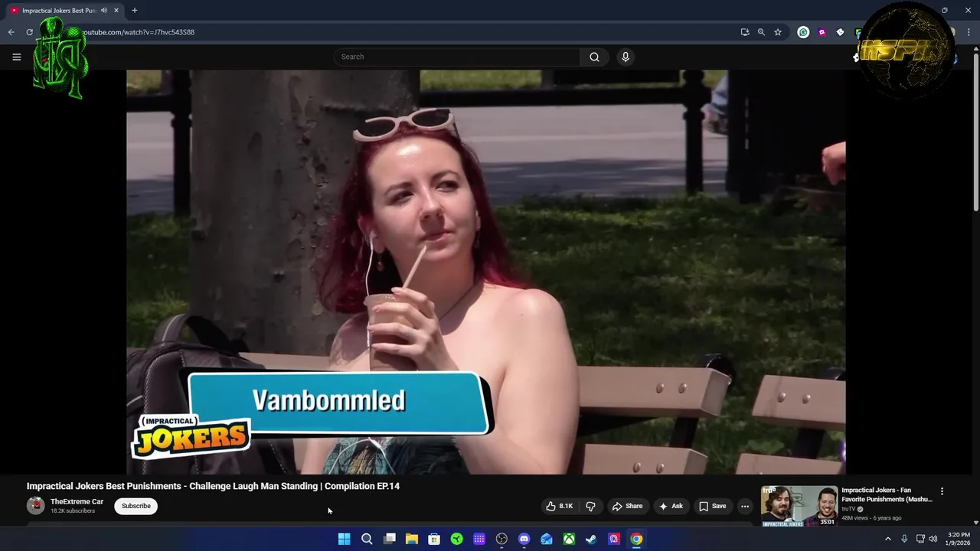Click the video player to pause
980x551 pixels.
[485, 272]
